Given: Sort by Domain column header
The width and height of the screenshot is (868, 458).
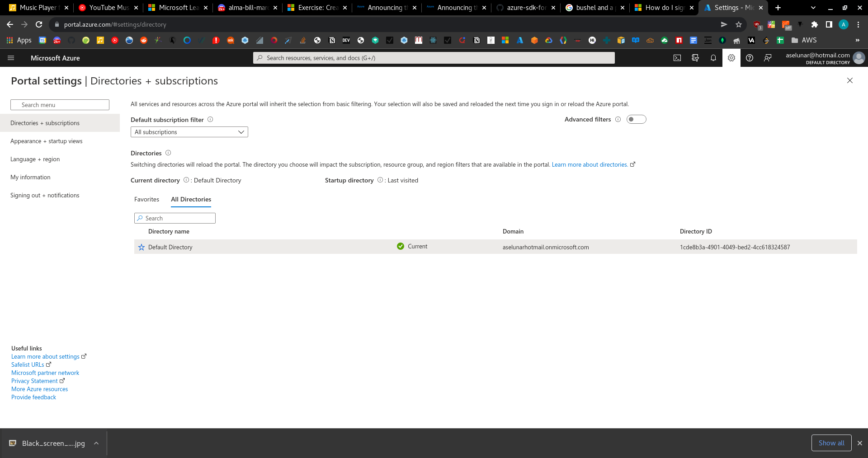Looking at the screenshot, I should pyautogui.click(x=513, y=231).
